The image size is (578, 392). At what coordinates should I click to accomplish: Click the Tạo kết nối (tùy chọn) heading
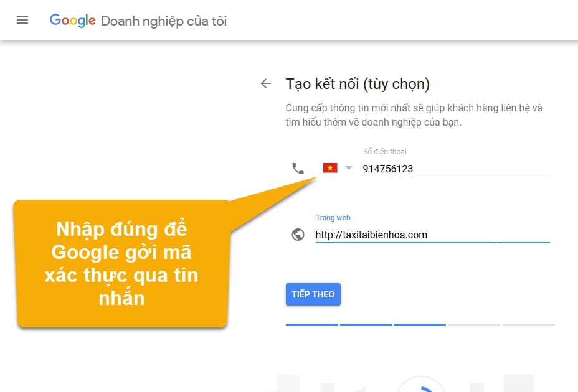point(358,84)
